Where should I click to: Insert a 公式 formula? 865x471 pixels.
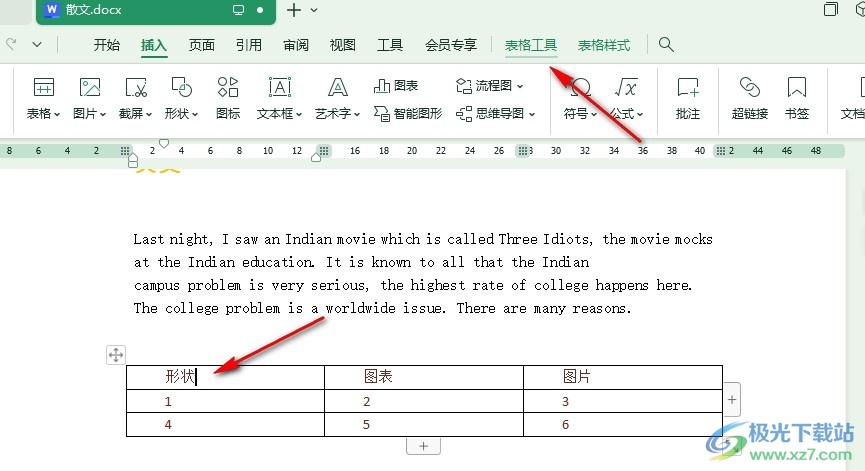click(626, 98)
